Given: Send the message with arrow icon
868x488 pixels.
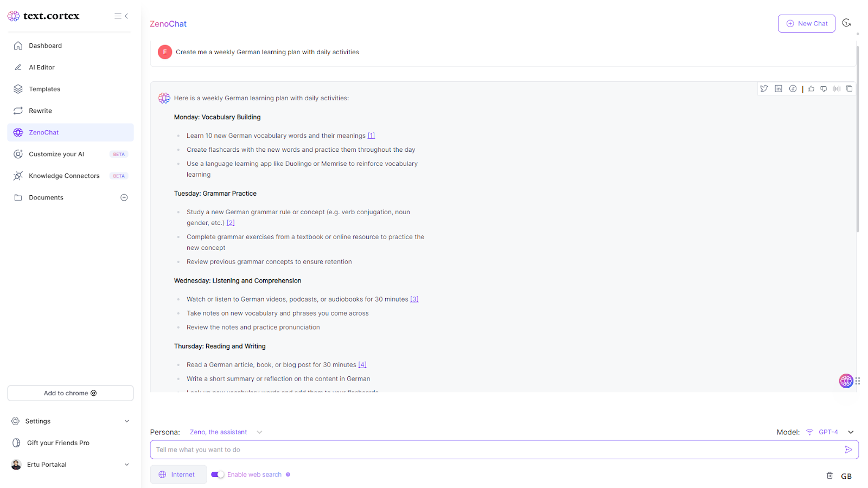Looking at the screenshot, I should [x=848, y=450].
